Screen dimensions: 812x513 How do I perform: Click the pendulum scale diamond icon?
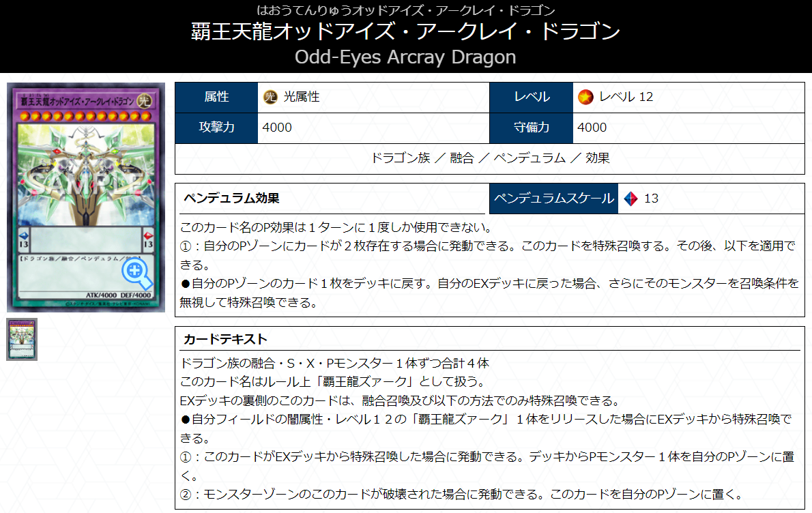pyautogui.click(x=630, y=199)
